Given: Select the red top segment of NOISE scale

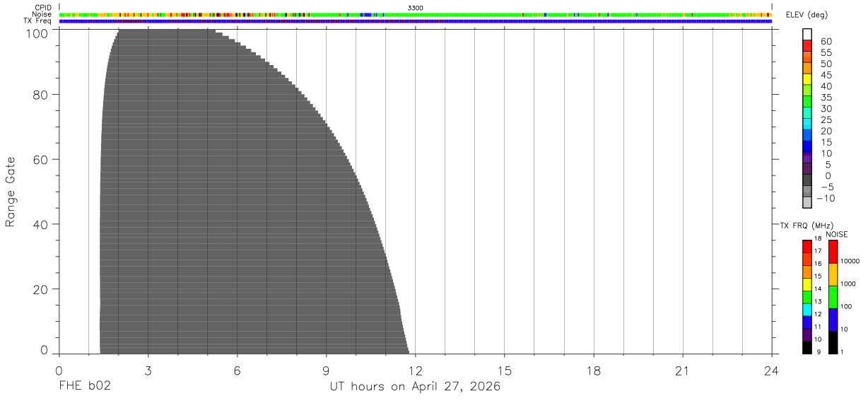Looking at the screenshot, I should [x=833, y=252].
